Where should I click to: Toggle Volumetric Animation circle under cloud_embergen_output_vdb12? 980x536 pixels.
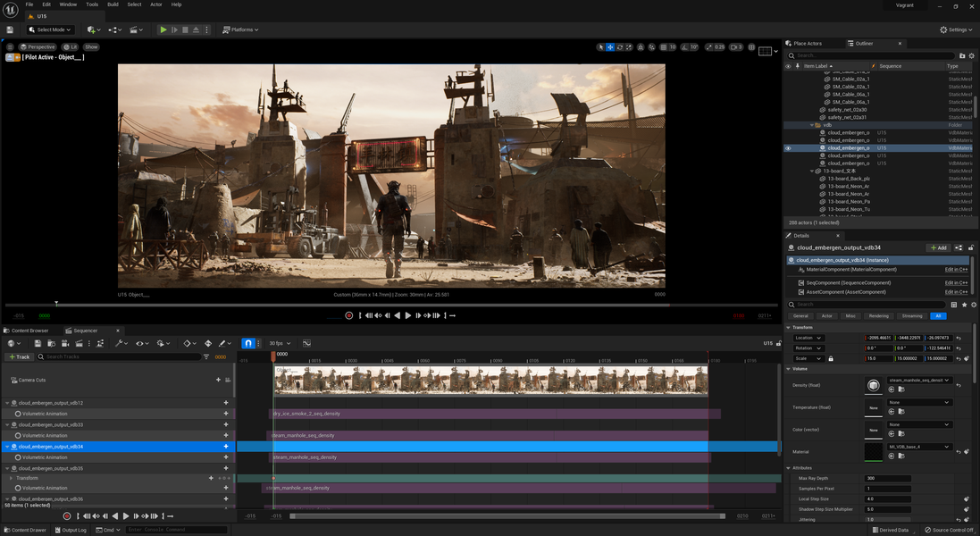(x=18, y=414)
